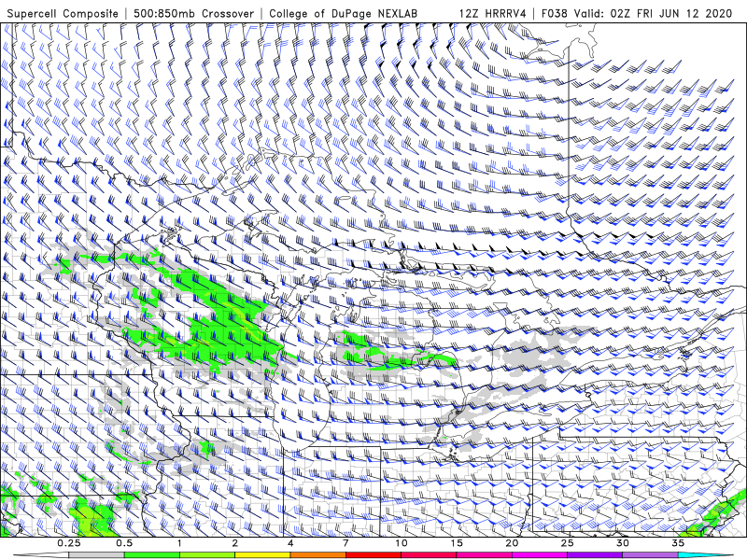
Task: Select the gray 0.25–0.5 color bar segment
Action: click(x=96, y=555)
